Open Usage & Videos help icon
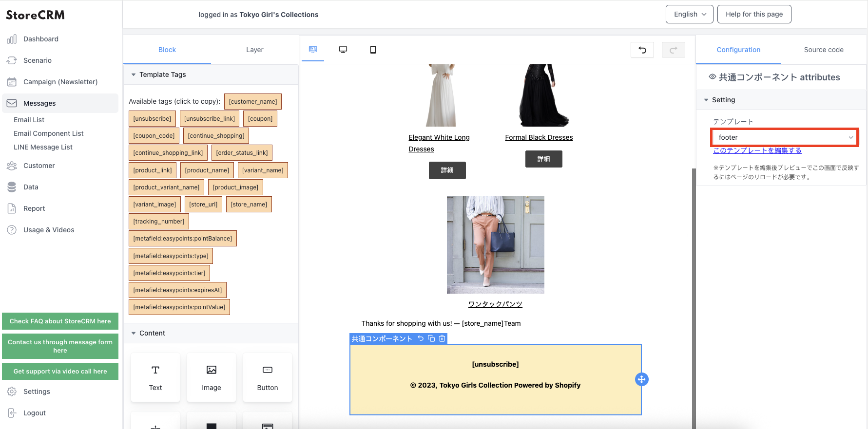This screenshot has height=429, width=868. coord(12,230)
